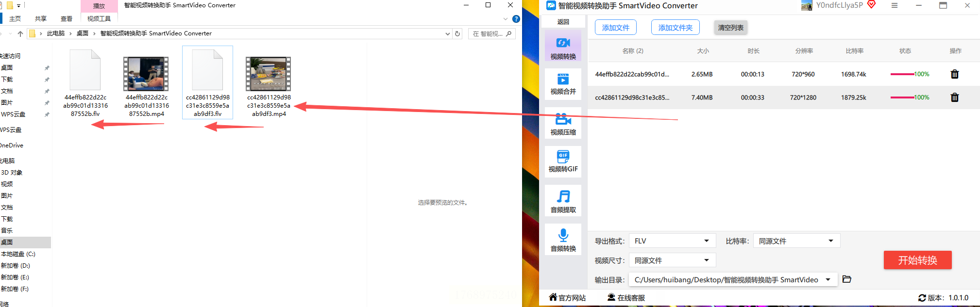The image size is (980, 307).
Task: Click the version refresh icon
Action: [922, 298]
